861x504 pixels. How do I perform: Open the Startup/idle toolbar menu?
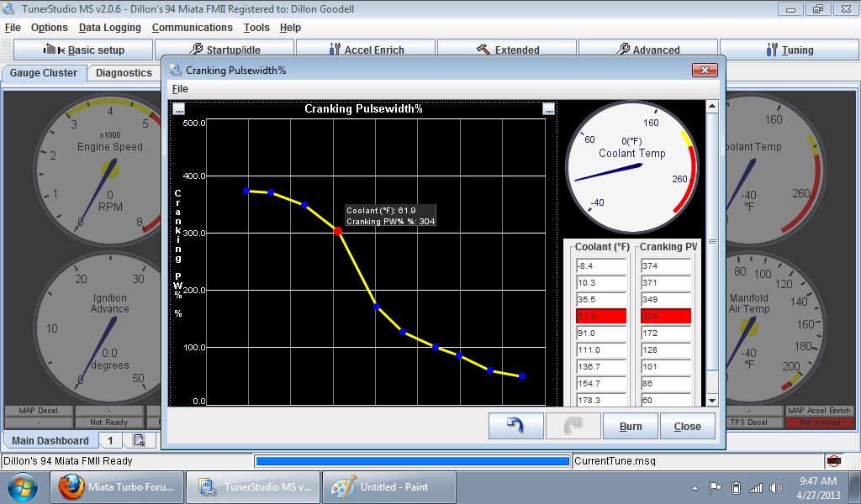225,50
